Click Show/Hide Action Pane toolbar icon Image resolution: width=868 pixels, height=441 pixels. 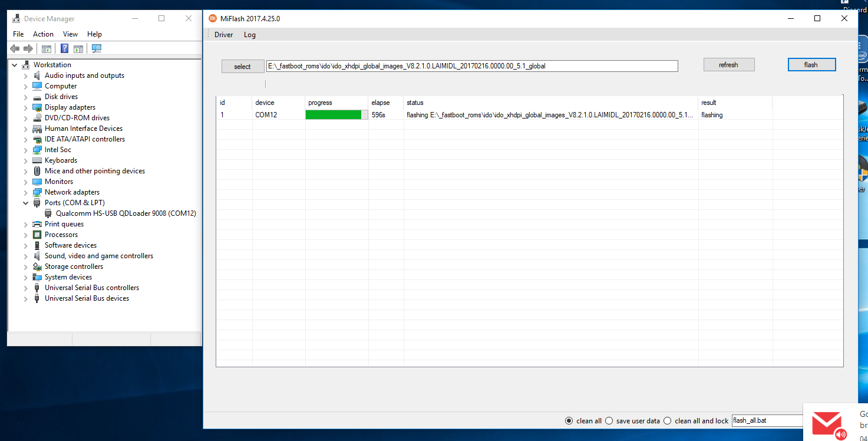(78, 48)
